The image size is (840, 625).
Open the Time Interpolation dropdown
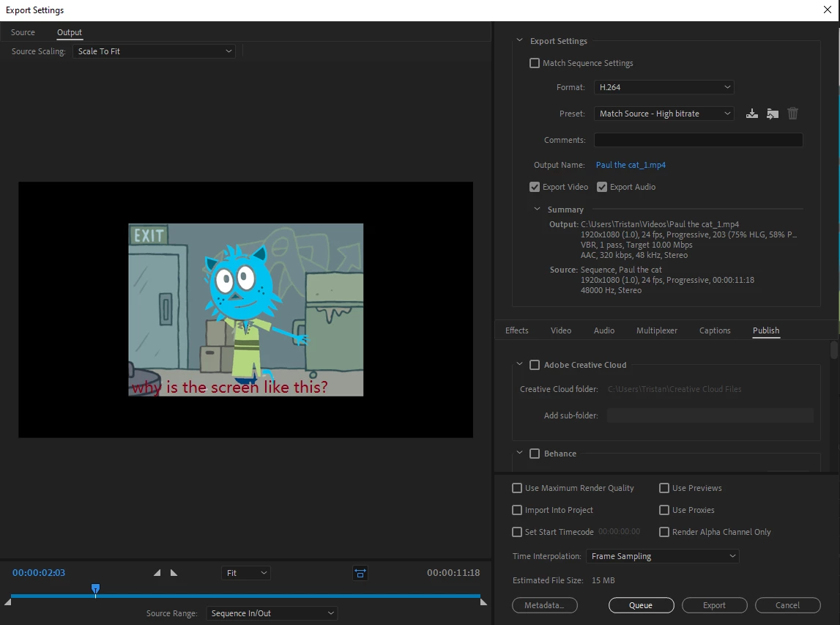[x=662, y=556]
